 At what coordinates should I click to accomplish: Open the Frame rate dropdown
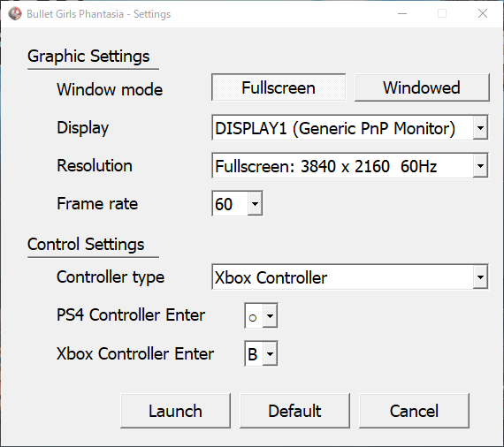[x=237, y=203]
